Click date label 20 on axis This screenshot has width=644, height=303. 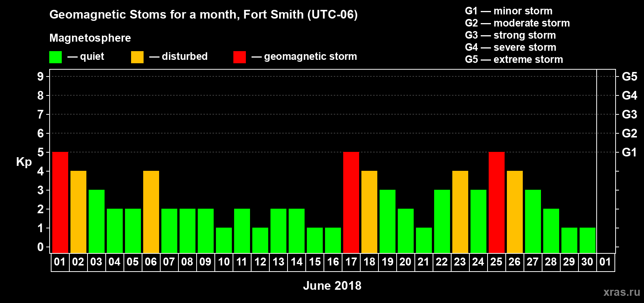tap(405, 262)
